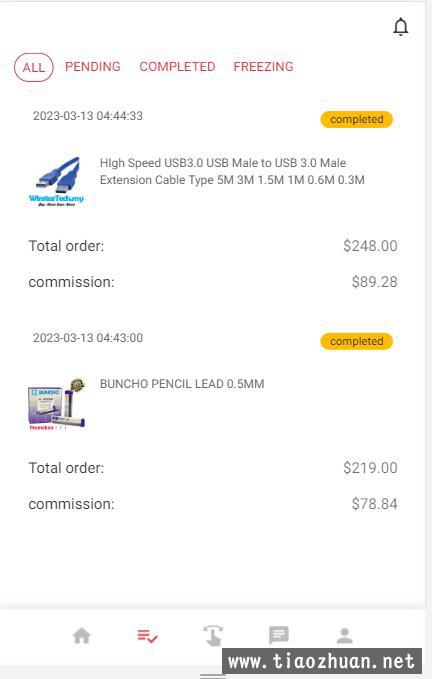Select the orders checklist icon in bottom bar
Screen dimensions: 432x679
pyautogui.click(x=147, y=636)
